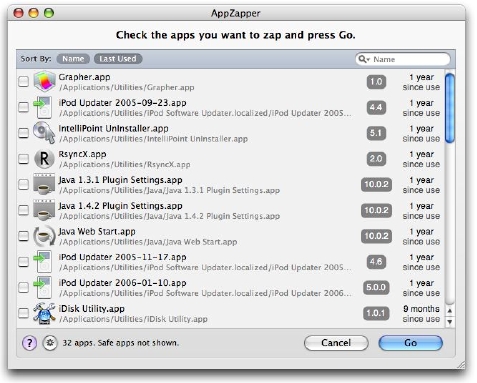Click the Go button
This screenshot has width=477, height=383.
click(x=410, y=343)
